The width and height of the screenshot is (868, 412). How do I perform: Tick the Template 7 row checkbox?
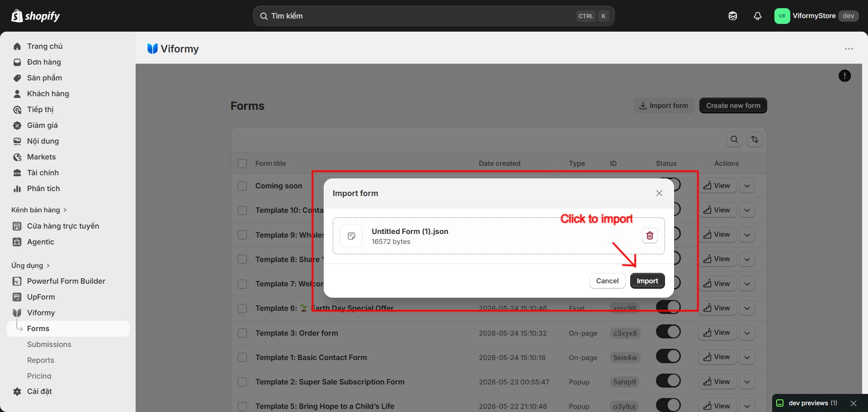click(242, 284)
